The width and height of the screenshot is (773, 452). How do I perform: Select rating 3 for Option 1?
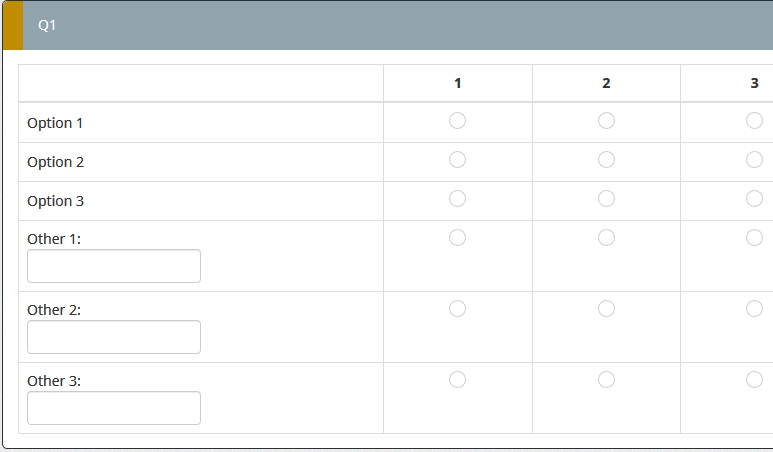point(754,121)
